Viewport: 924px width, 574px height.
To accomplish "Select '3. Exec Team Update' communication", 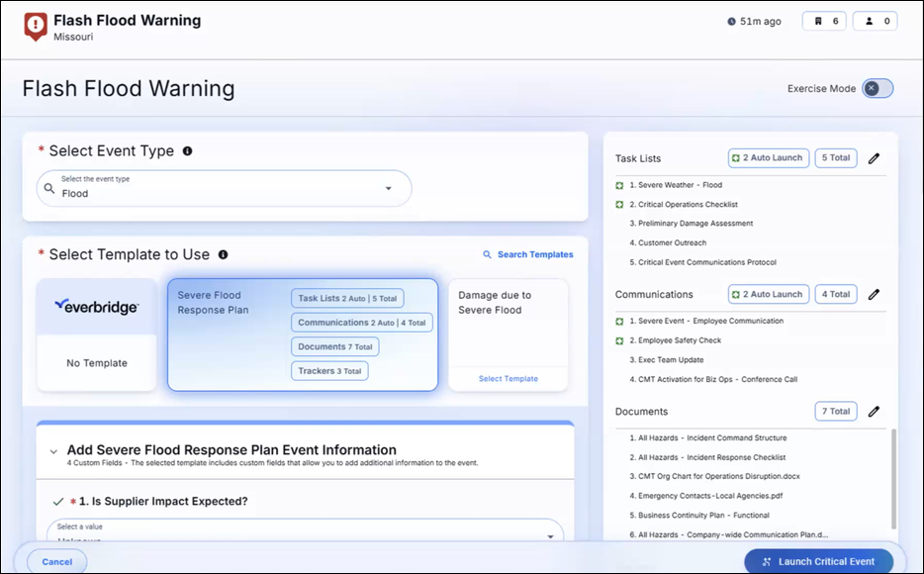I will click(x=667, y=360).
